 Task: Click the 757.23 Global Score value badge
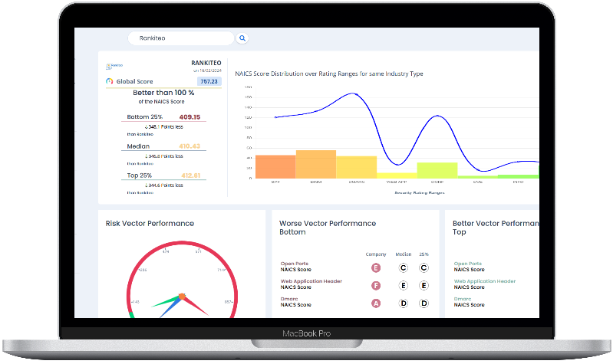209,81
